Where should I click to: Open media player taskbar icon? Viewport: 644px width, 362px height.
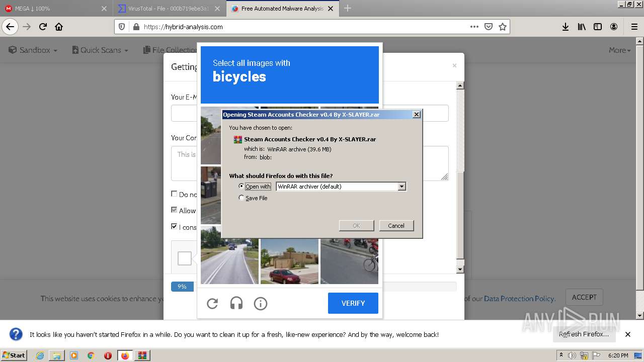tap(74, 355)
